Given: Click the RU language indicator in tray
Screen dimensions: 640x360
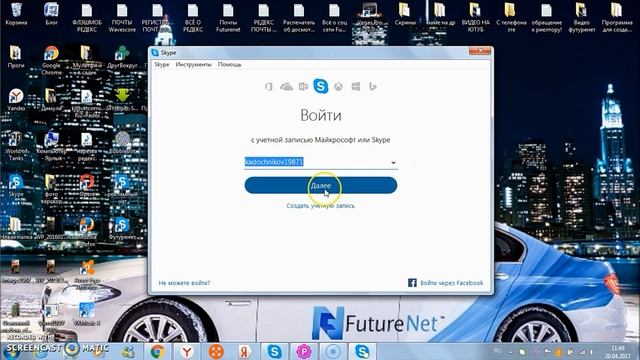Looking at the screenshot, I should point(498,351).
